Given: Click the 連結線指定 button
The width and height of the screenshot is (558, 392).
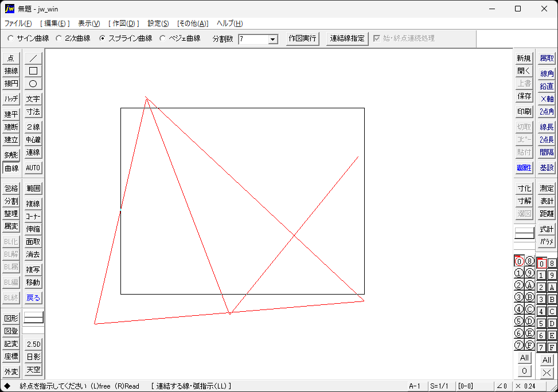Looking at the screenshot, I should click(346, 40).
